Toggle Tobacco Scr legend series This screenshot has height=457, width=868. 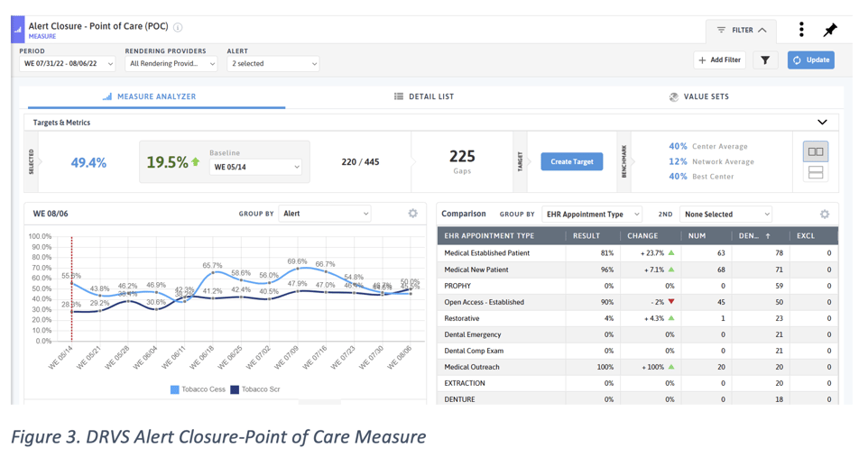click(x=255, y=389)
